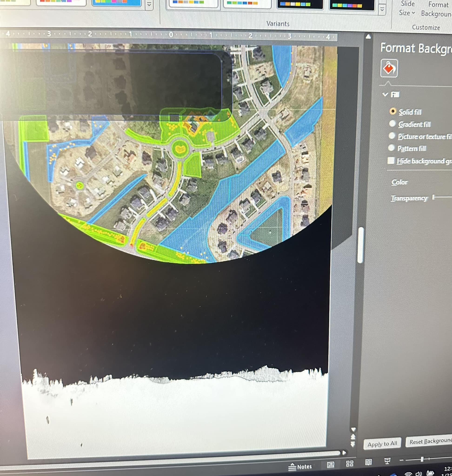Viewport: 452px width, 476px height.
Task: Open the volume speaker tray icon
Action: pos(419,473)
